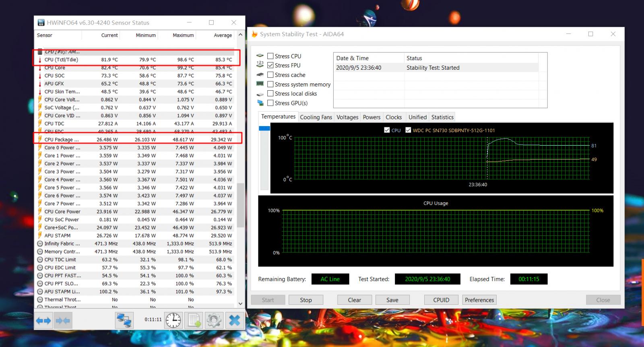Select the CPU SoC Power row
Screen dimensions: 644x347
[x=135, y=220]
